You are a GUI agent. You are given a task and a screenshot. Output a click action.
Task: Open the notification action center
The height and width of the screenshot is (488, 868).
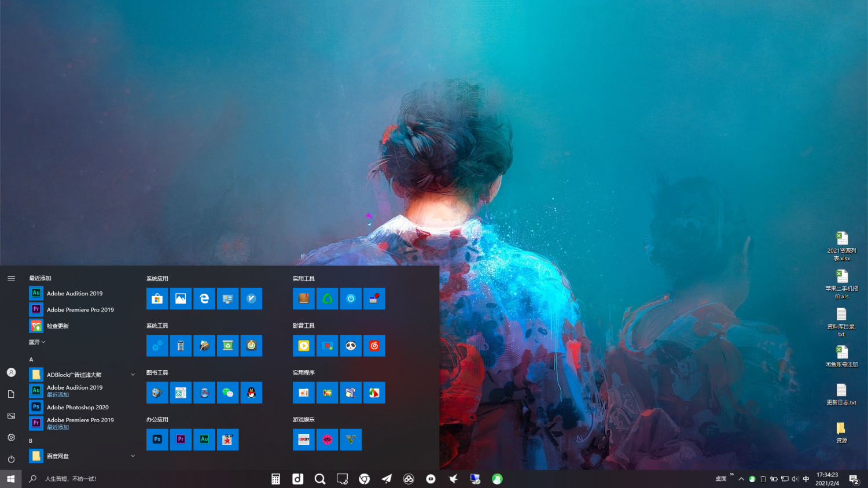click(854, 479)
